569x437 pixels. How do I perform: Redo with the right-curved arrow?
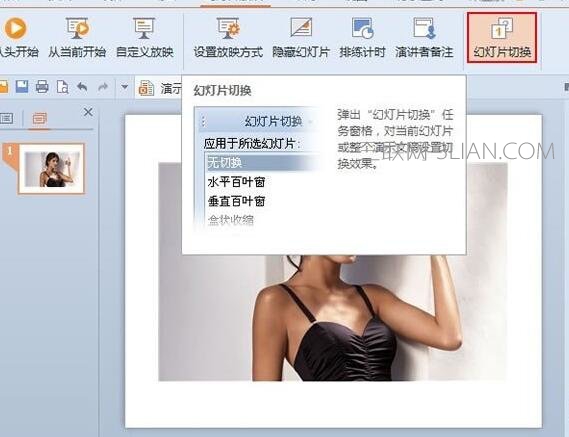(x=103, y=87)
